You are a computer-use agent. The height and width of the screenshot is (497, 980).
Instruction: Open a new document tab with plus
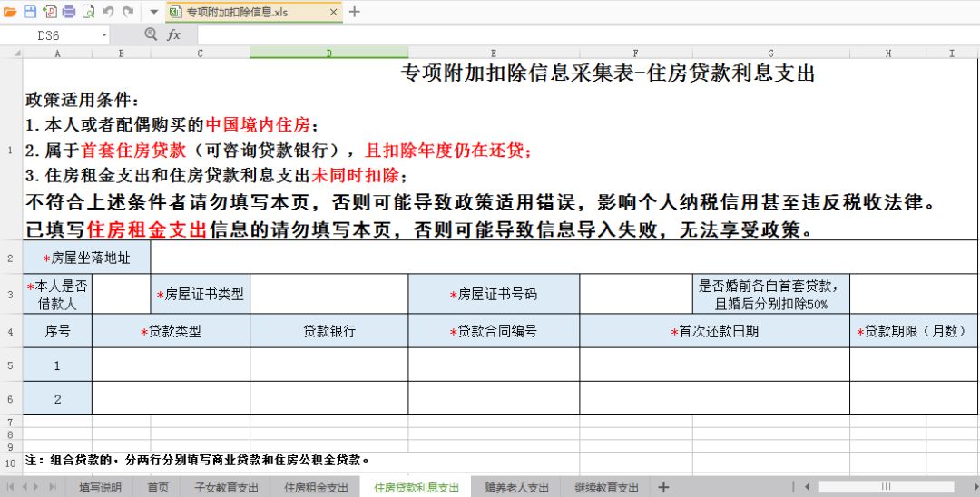[355, 12]
